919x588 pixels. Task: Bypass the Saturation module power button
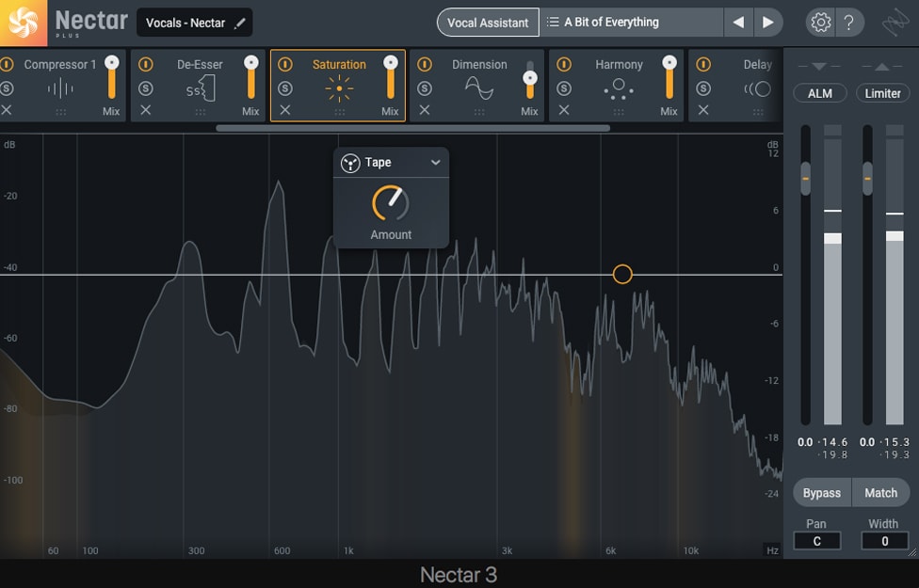tap(285, 64)
